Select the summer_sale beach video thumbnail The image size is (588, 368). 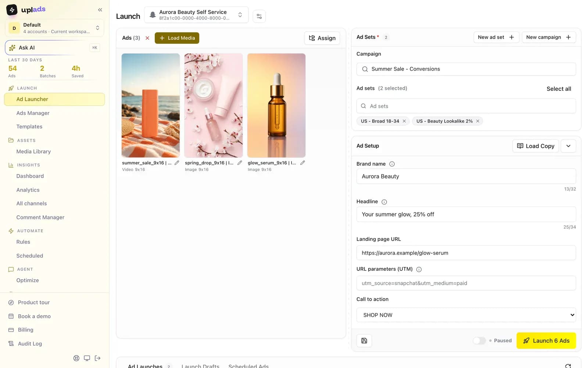(151, 106)
